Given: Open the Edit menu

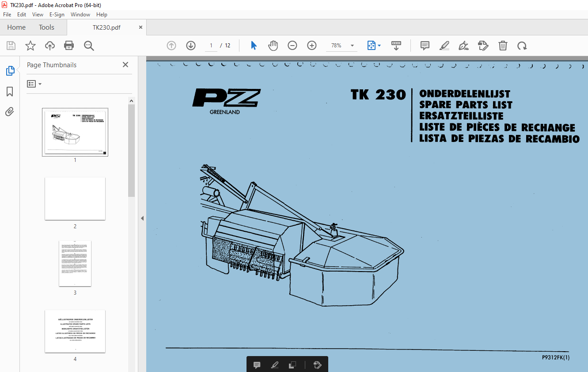Looking at the screenshot, I should click(x=22, y=15).
